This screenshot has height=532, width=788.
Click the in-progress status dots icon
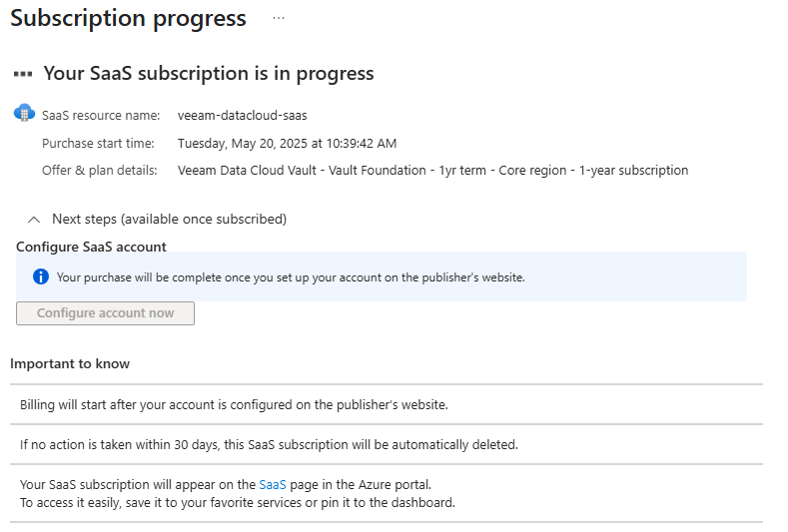pos(23,74)
